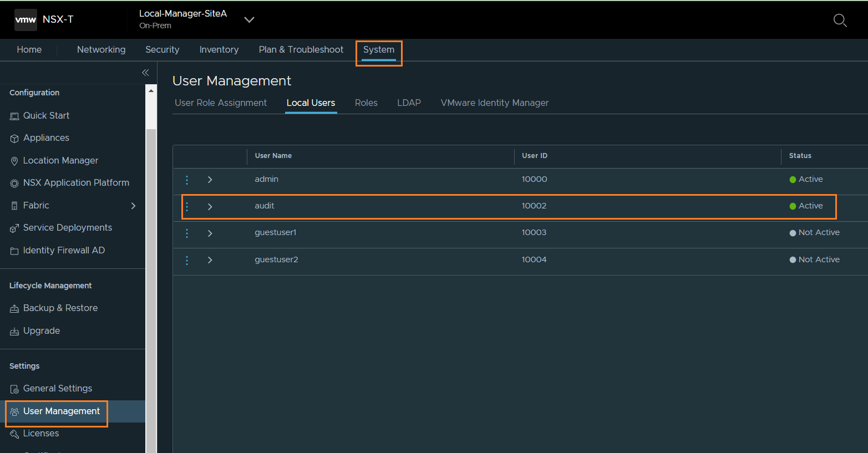
Task: Open actions menu for admin user
Action: coord(187,180)
